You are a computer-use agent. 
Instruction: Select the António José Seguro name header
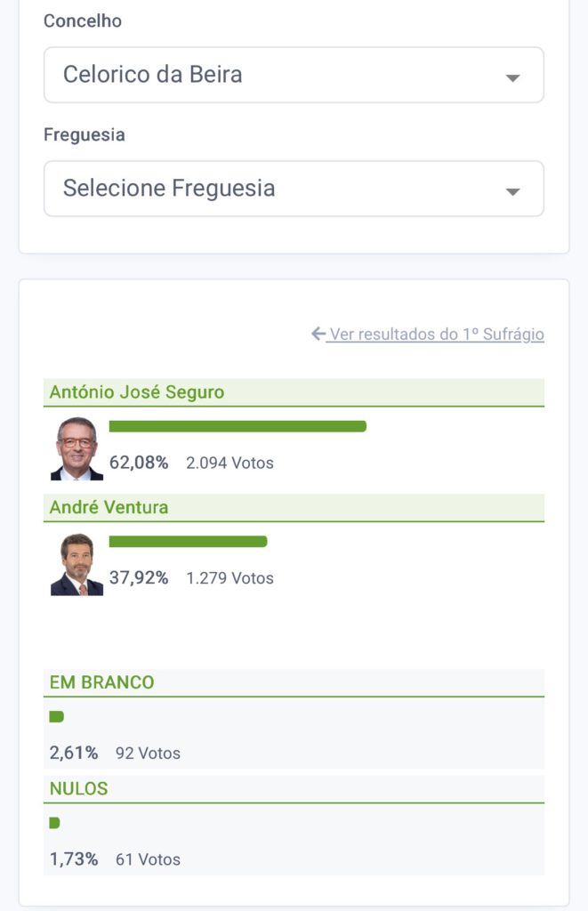(137, 392)
